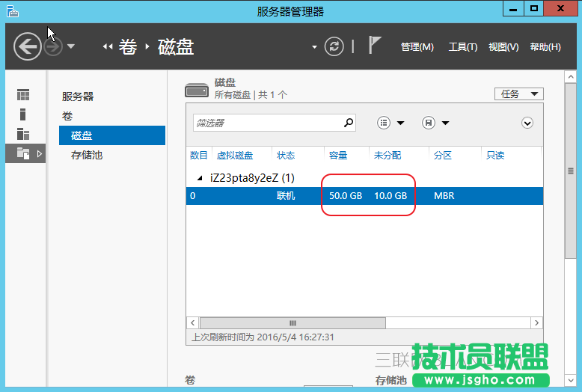Viewport: 582px width, 392px height.
Task: Click the search magnifier in filter box
Action: pos(348,123)
